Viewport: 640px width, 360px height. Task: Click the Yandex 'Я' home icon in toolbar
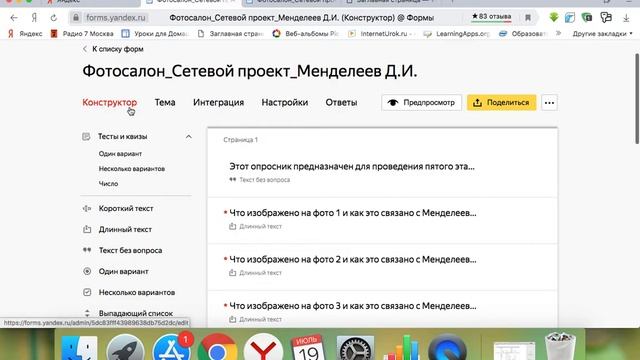(34, 18)
